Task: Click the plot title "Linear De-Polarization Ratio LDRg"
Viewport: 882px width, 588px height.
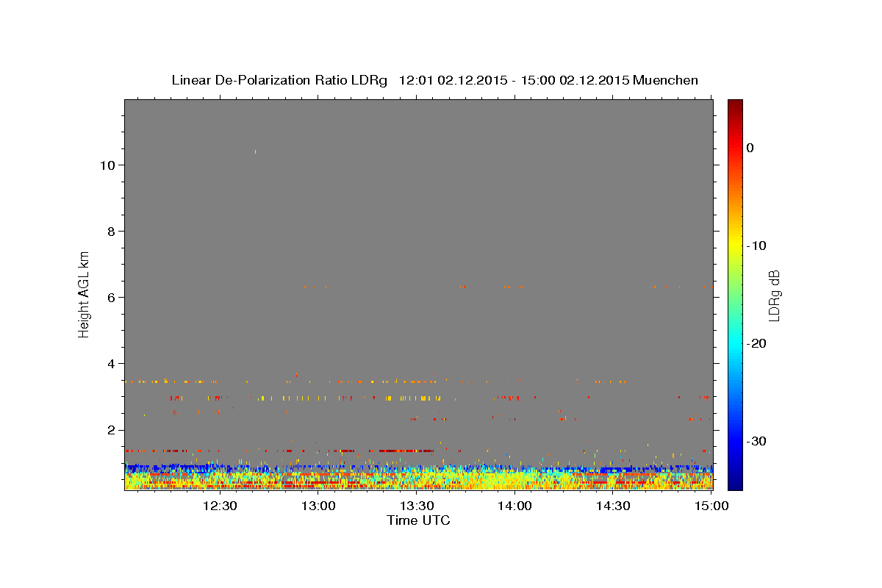Action: [279, 80]
